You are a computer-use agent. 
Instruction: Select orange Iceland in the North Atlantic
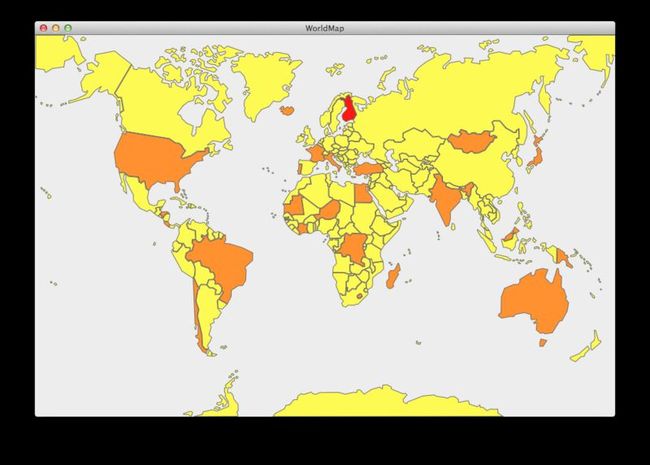(x=287, y=110)
